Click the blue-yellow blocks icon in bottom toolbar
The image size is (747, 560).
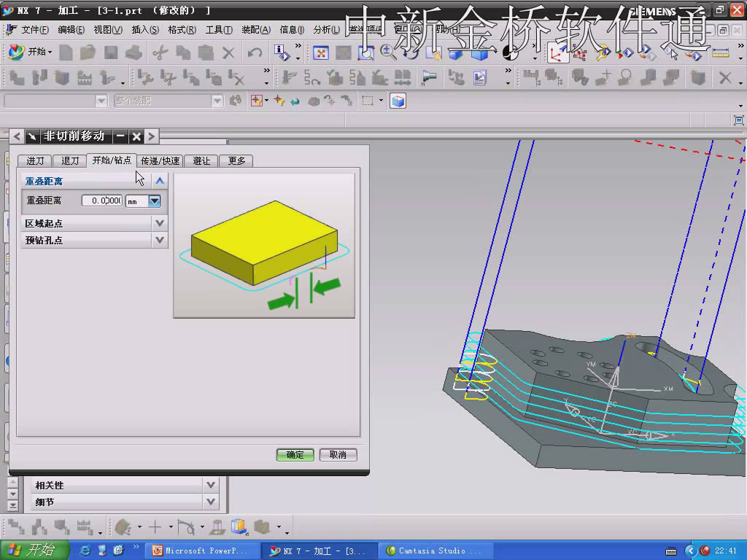pos(239,526)
